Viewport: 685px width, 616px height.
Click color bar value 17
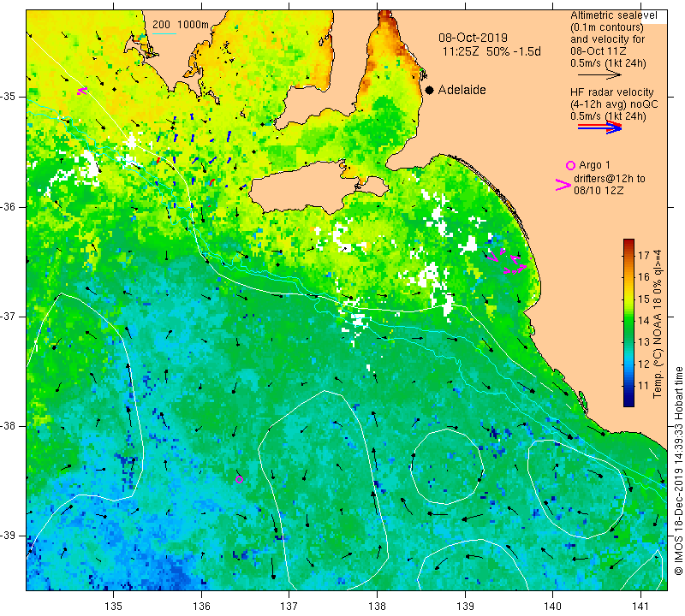(644, 256)
